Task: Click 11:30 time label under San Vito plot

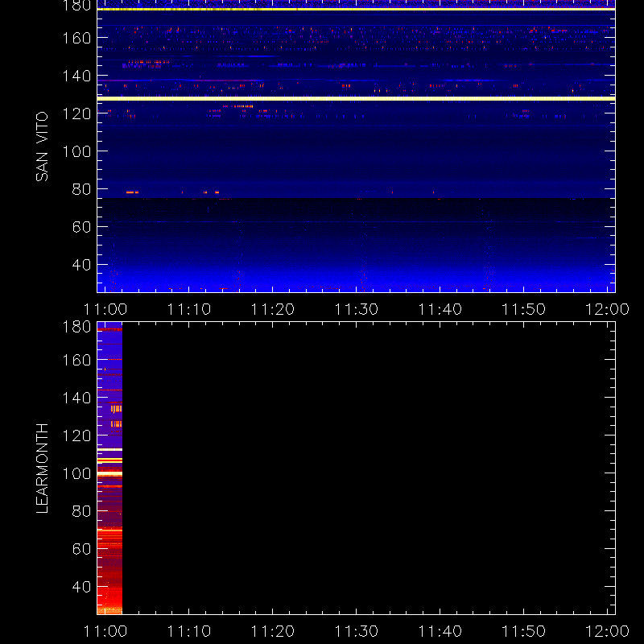Action: (357, 309)
